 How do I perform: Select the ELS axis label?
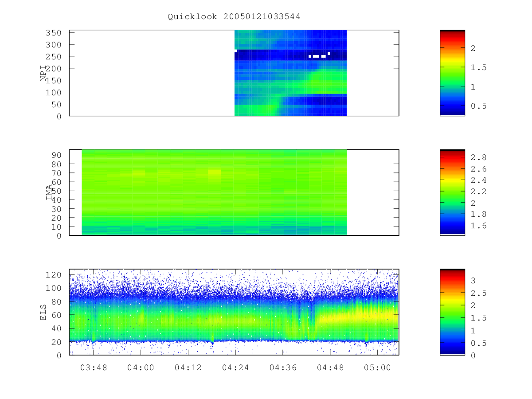pos(43,312)
